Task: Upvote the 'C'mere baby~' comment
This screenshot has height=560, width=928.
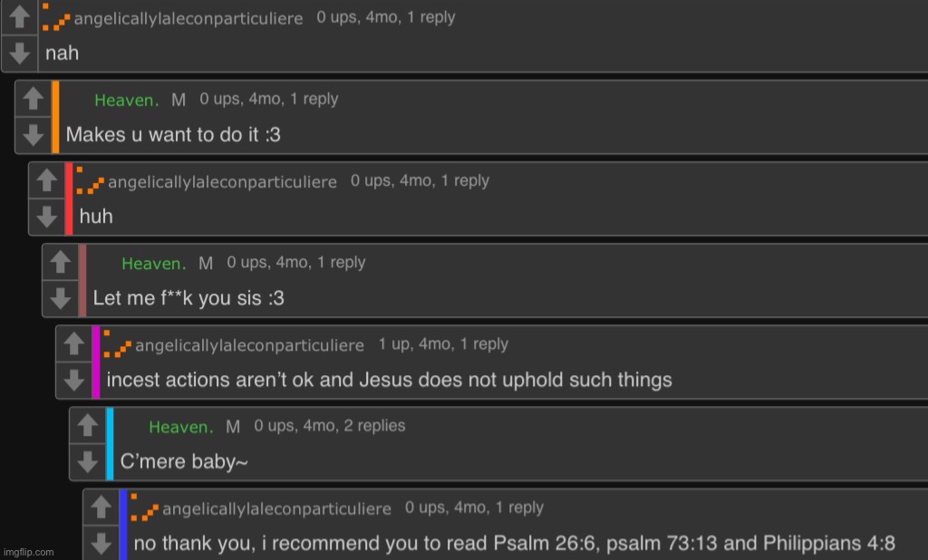Action: [x=88, y=425]
